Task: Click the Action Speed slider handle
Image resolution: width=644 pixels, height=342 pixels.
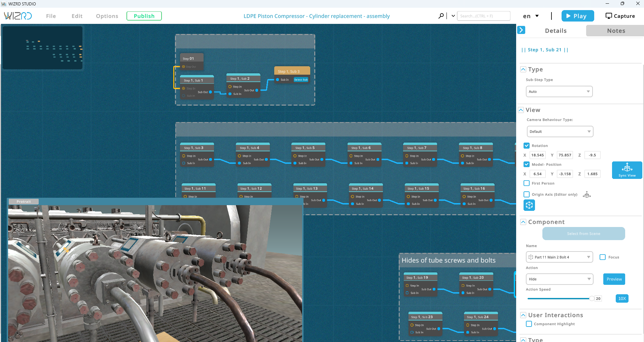Action: (x=592, y=298)
